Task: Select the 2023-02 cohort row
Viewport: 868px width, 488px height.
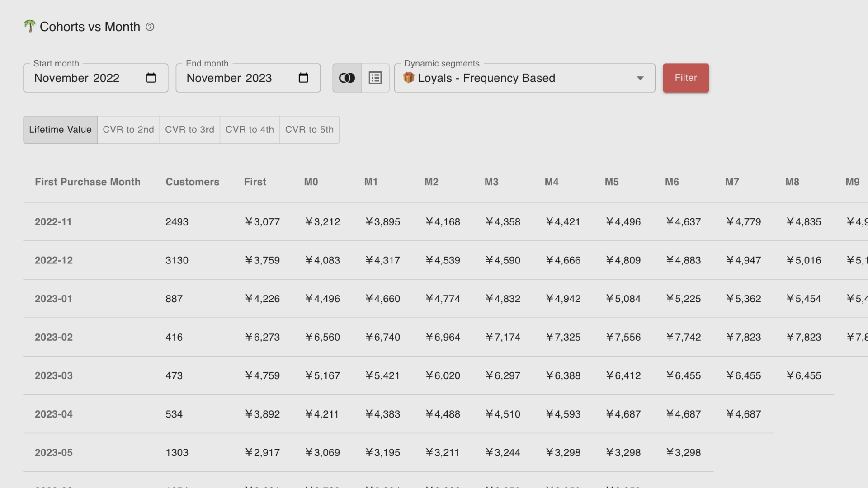Action: click(54, 337)
